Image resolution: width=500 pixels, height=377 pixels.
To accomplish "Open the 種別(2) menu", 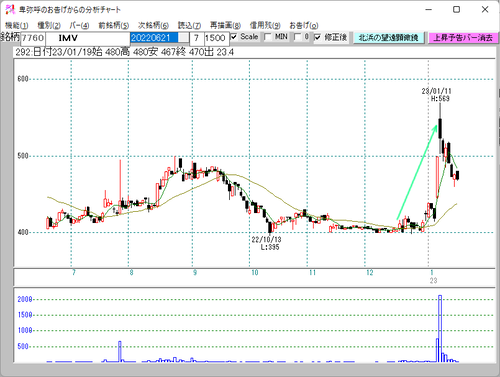I will click(49, 25).
